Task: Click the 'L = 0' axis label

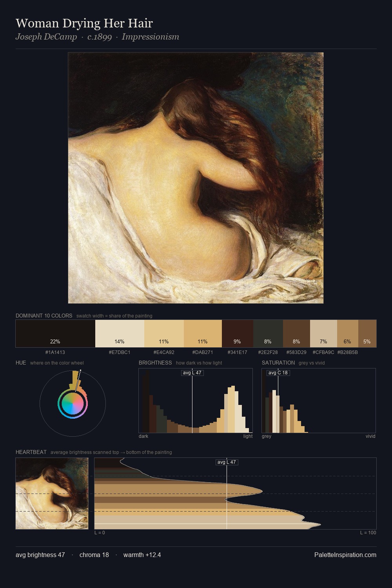Action: coord(100,533)
